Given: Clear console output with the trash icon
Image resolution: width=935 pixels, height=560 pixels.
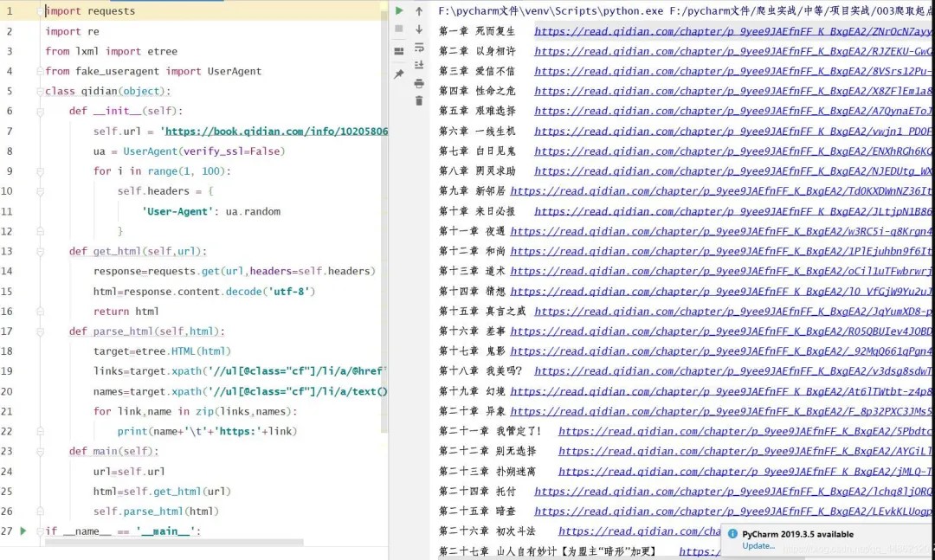Looking at the screenshot, I should coord(419,100).
